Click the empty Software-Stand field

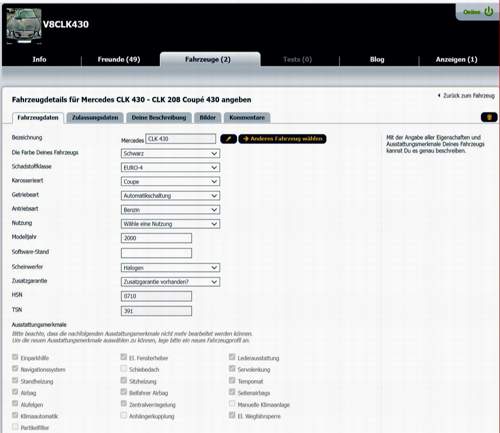[x=156, y=253]
